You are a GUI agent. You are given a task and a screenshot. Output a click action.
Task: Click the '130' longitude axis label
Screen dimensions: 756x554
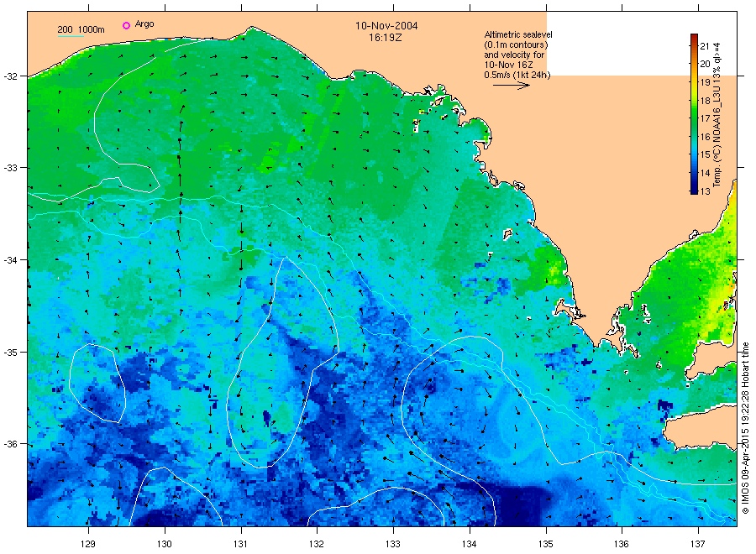(165, 544)
